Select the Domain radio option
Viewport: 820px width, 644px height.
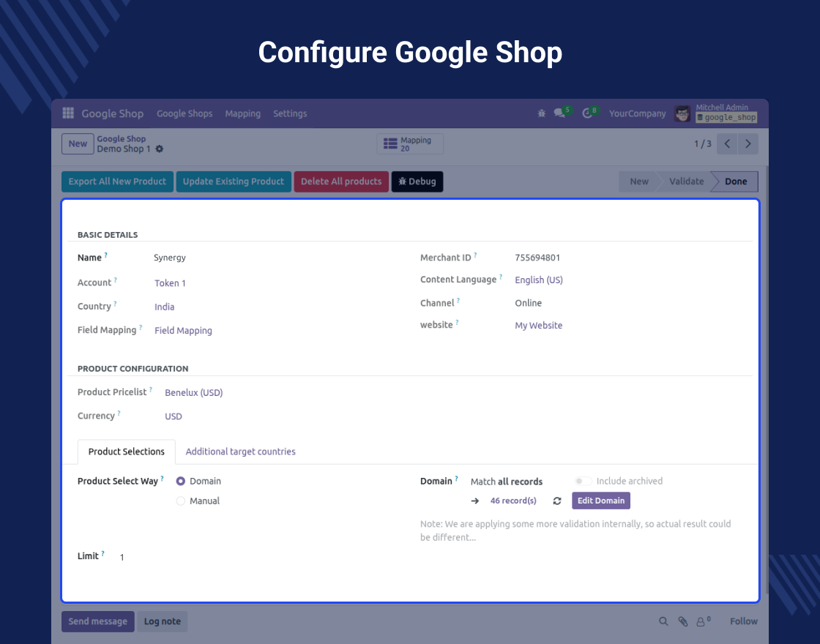point(180,481)
